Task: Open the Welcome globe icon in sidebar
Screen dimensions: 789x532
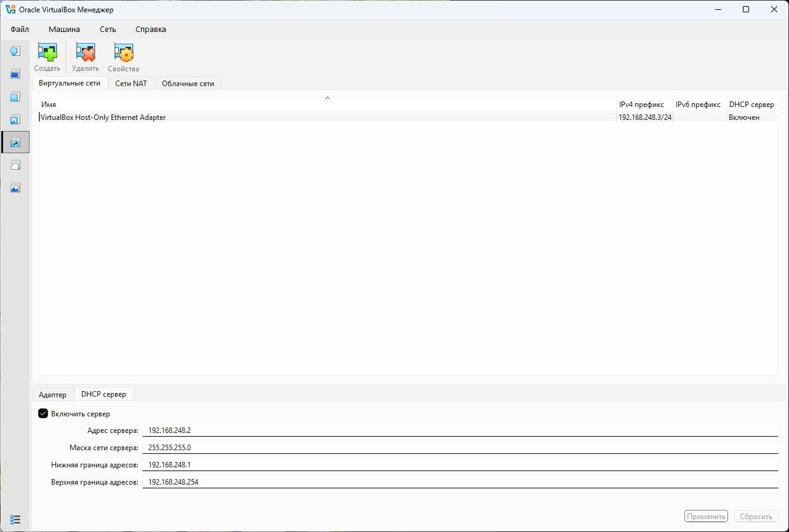Action: tap(15, 51)
